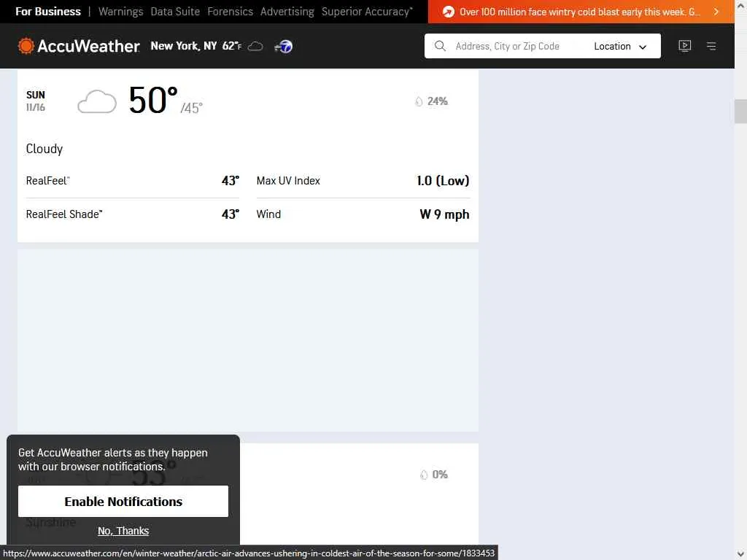The width and height of the screenshot is (747, 560).
Task: Click the Address, City or Zip Code field
Action: [511, 46]
